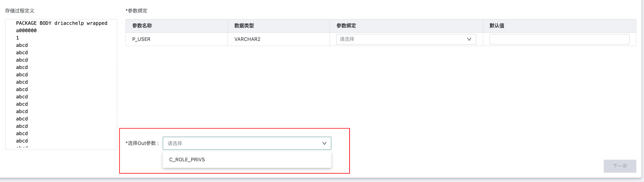Click the line containing 1 in code
This screenshot has height=182, width=644.
click(x=18, y=38)
